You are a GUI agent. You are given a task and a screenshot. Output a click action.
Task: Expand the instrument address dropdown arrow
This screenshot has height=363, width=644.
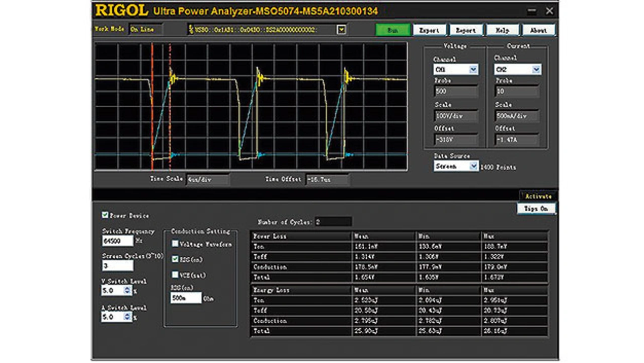342,30
